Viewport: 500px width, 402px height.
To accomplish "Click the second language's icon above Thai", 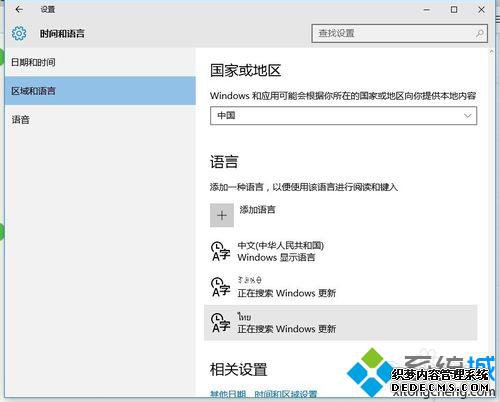I will (220, 287).
